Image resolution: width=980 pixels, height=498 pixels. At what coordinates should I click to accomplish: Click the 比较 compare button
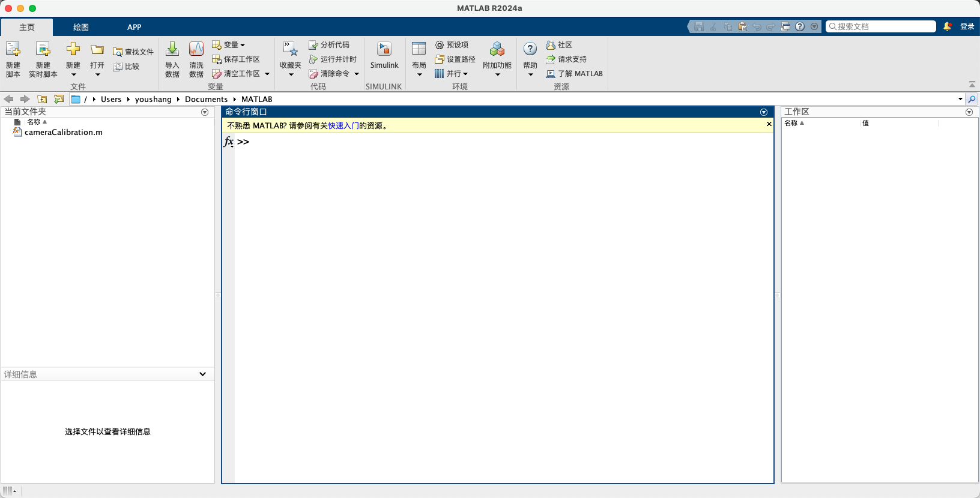click(126, 67)
